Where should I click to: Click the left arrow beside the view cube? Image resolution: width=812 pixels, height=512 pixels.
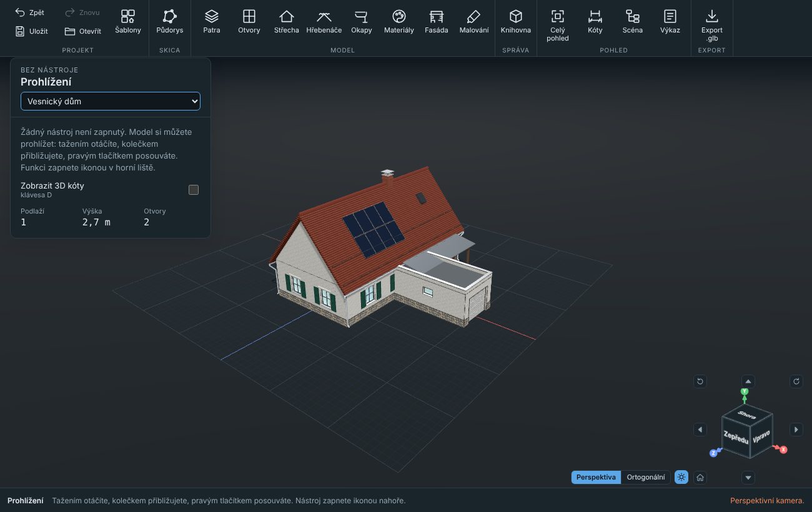(700, 430)
